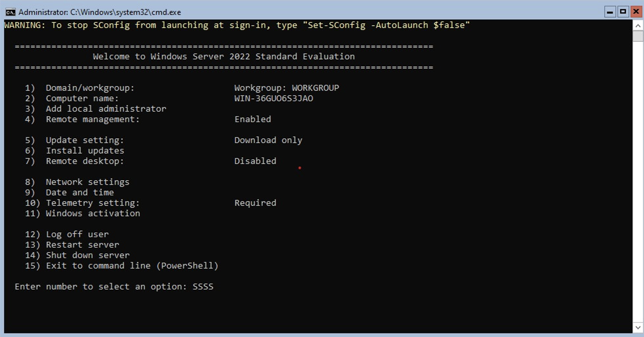Click the 'Telemetry setting:' option text

(93, 203)
